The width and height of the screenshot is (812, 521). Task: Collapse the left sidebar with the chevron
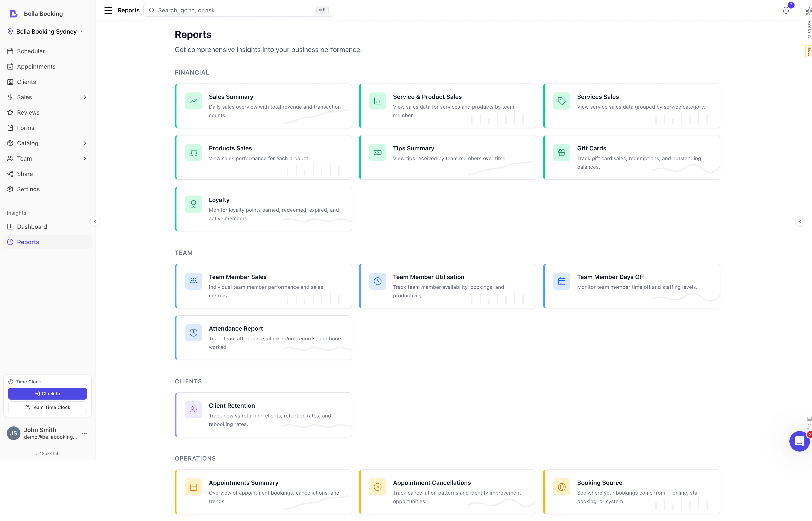pyautogui.click(x=95, y=221)
